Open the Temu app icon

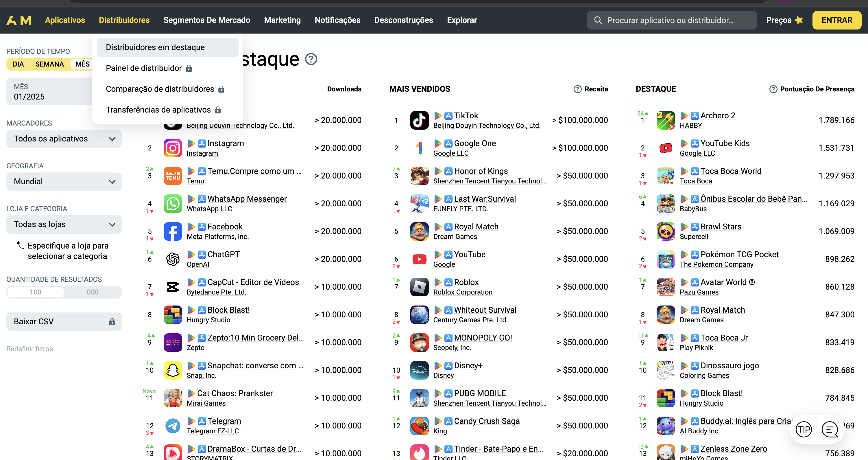click(173, 176)
